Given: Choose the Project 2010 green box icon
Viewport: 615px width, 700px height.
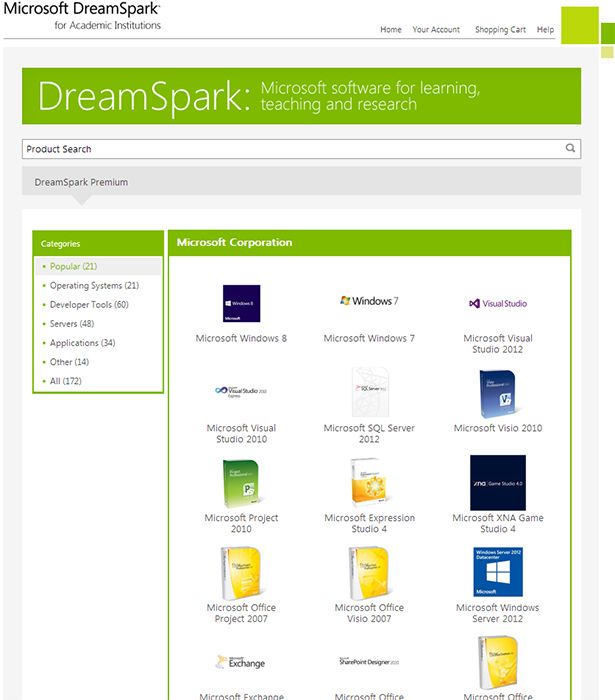Looking at the screenshot, I should click(x=241, y=483).
